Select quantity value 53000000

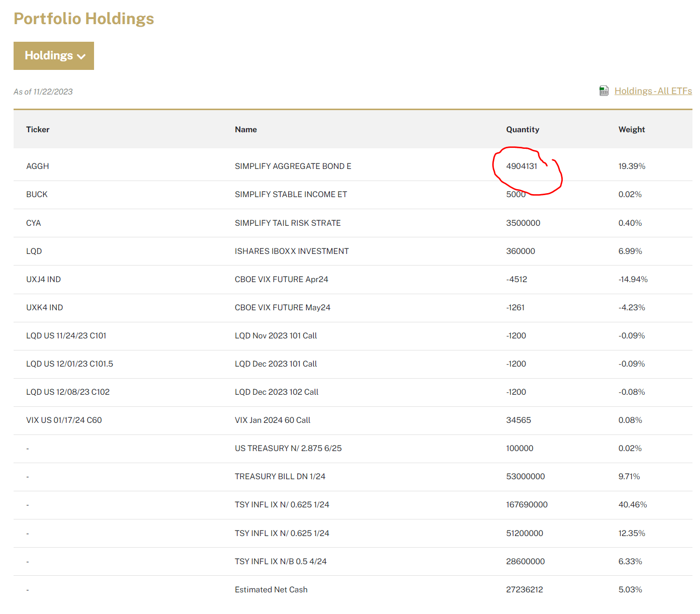click(526, 476)
